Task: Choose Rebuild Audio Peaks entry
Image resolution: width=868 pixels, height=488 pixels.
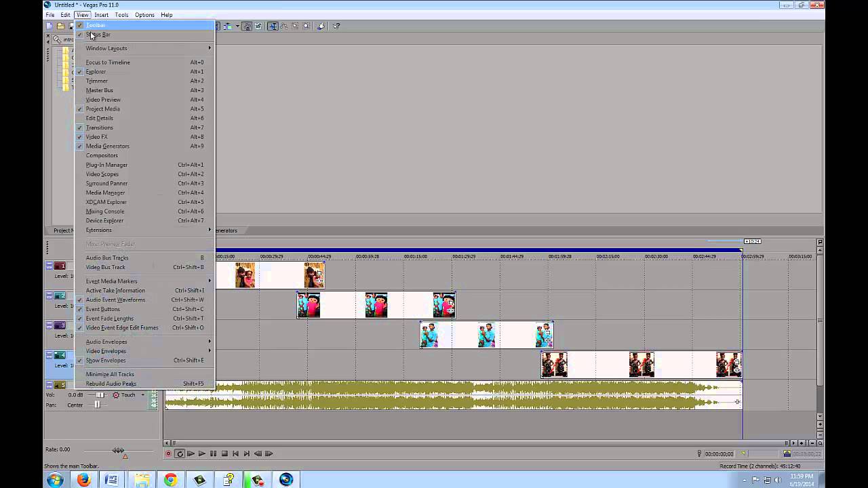Action: click(x=145, y=384)
